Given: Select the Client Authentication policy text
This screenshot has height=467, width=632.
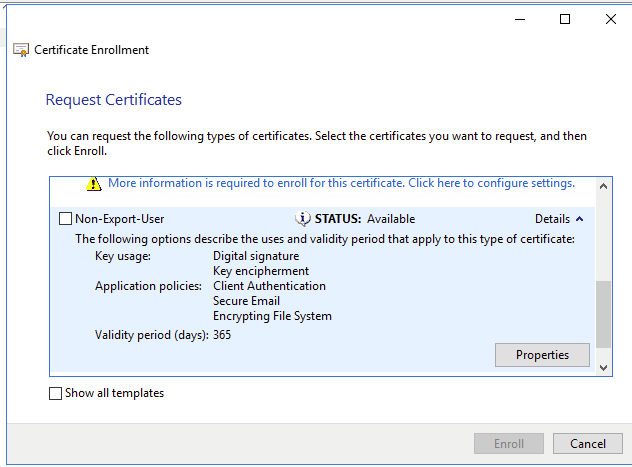Looking at the screenshot, I should [x=269, y=286].
